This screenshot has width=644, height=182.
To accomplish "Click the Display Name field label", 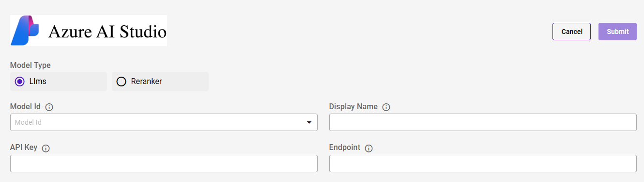I will pyautogui.click(x=353, y=107).
